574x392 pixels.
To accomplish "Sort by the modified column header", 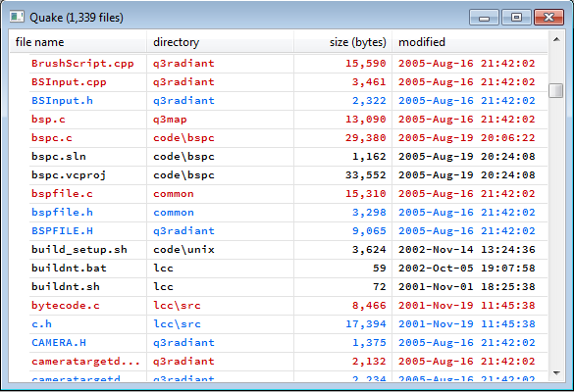I will coord(470,42).
